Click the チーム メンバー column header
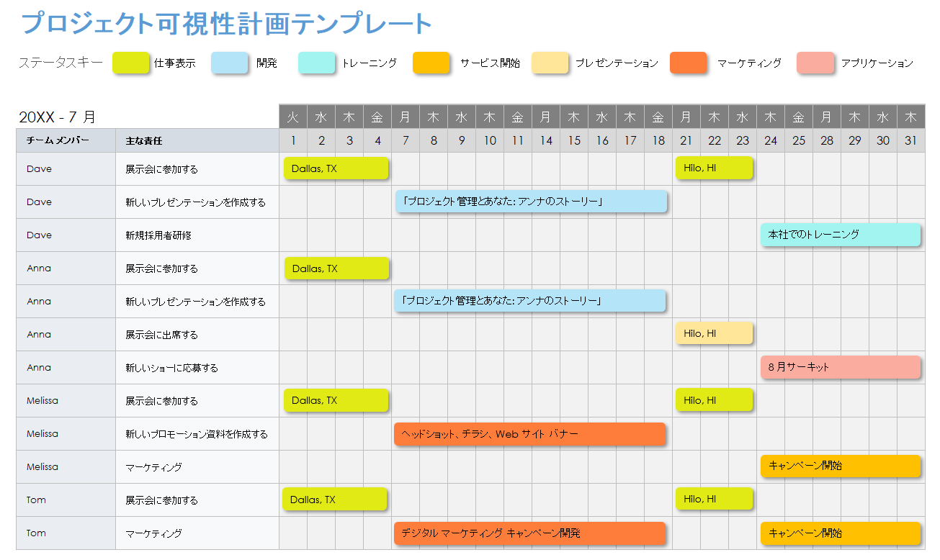The width and height of the screenshot is (940, 560). coord(66,140)
